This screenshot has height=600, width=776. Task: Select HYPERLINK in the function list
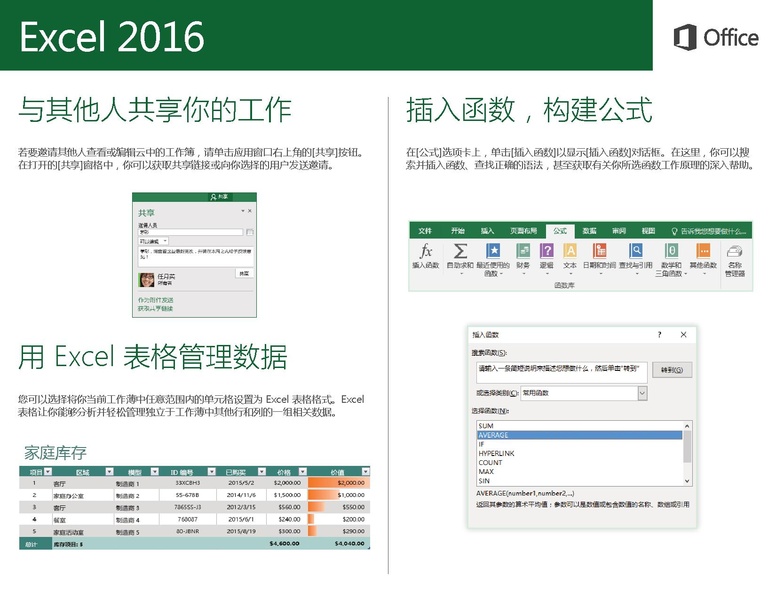(580, 453)
